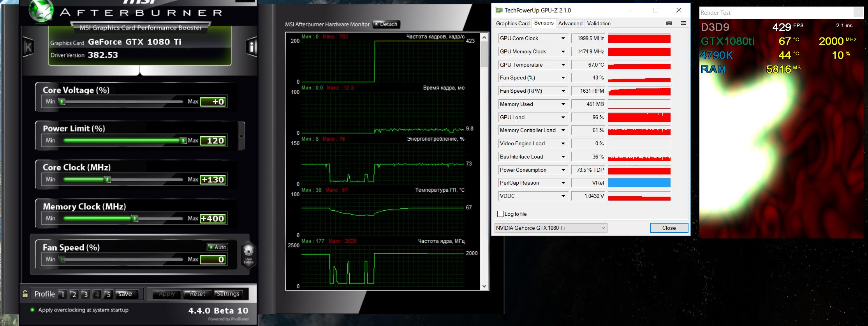Select Afterburner profile slot 5
Screen dimensions: 868x326
coord(109,294)
